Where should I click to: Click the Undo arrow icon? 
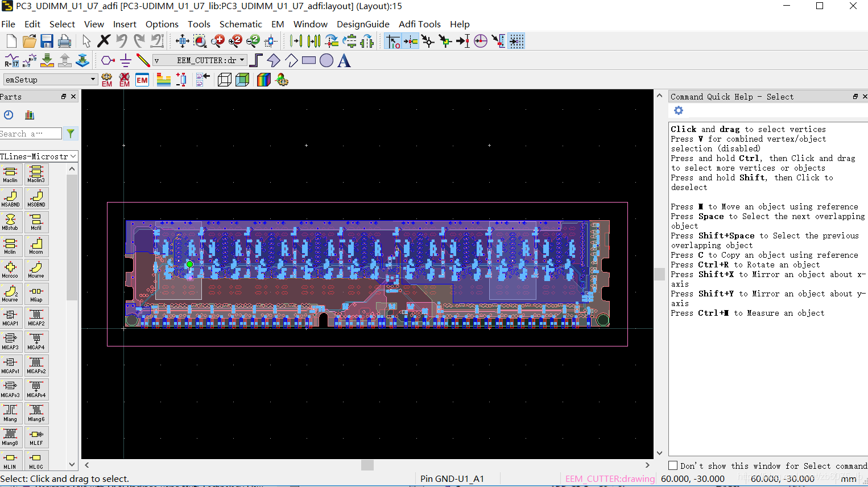(121, 41)
